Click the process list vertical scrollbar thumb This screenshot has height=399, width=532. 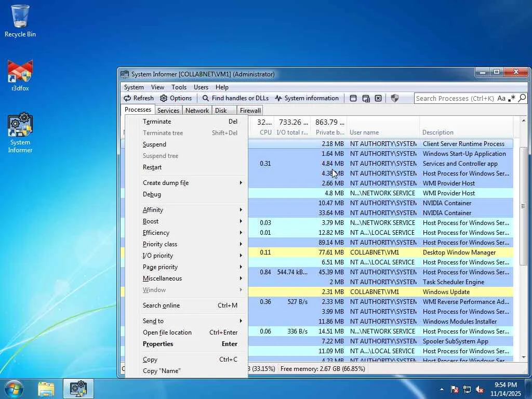point(523,206)
